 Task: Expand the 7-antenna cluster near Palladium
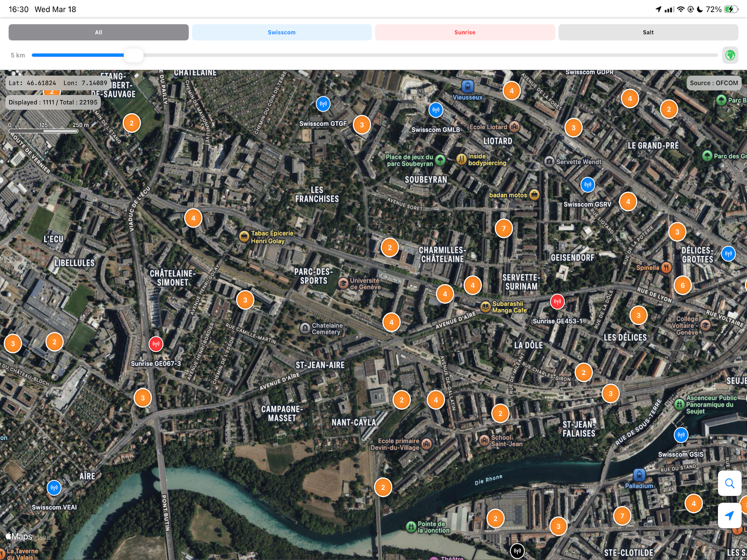pyautogui.click(x=622, y=516)
